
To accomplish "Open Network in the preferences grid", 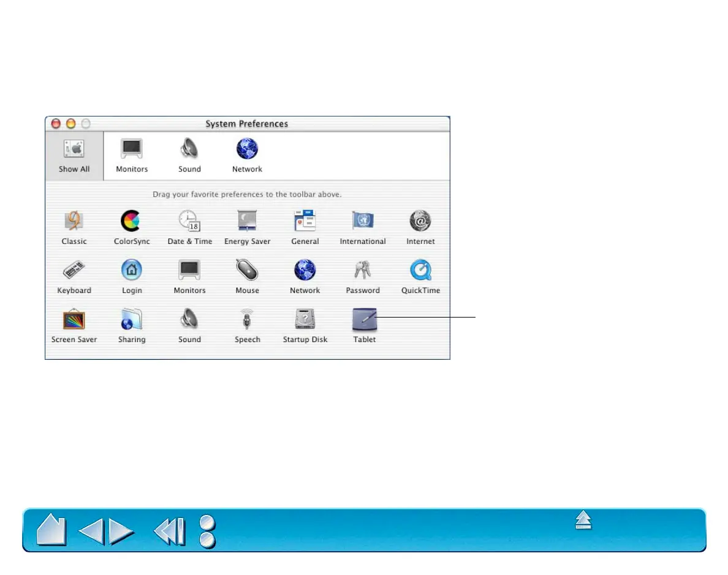I will tap(305, 277).
